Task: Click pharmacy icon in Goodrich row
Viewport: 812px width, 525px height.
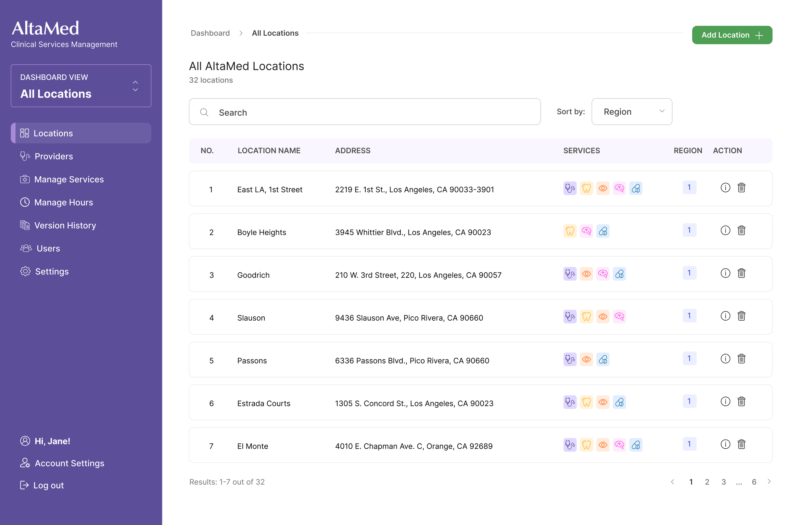Action: (619, 274)
